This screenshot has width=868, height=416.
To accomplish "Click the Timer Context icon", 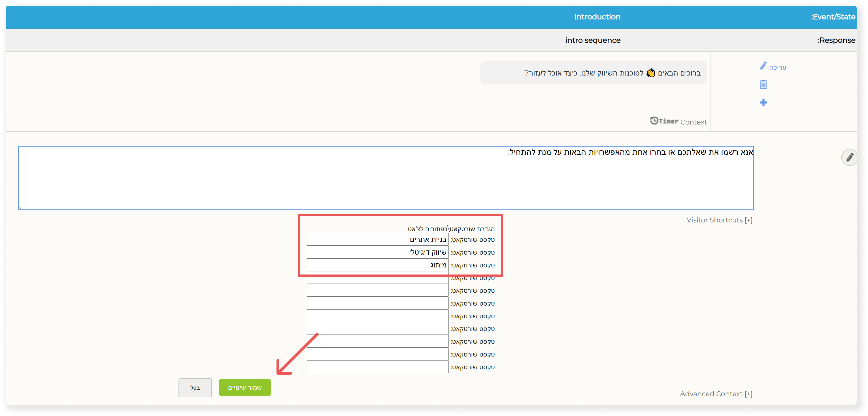I will [653, 122].
